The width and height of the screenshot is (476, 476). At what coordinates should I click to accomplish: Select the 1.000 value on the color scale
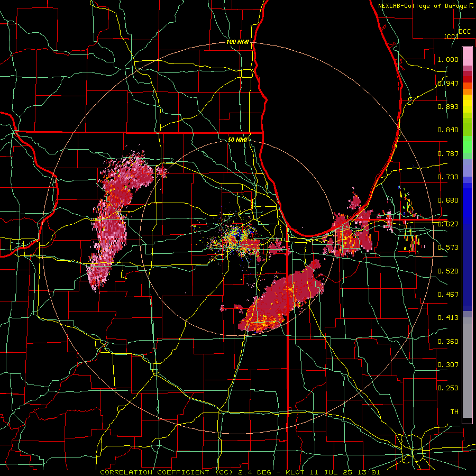point(448,59)
